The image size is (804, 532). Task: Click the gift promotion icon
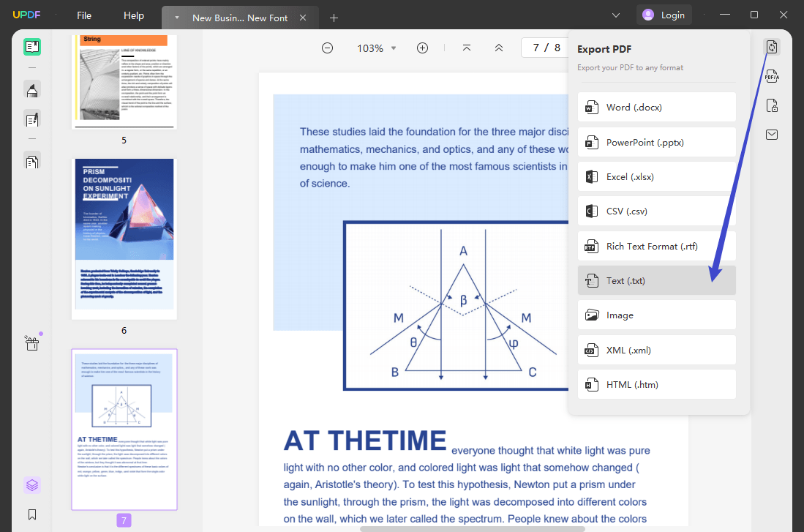coord(31,342)
